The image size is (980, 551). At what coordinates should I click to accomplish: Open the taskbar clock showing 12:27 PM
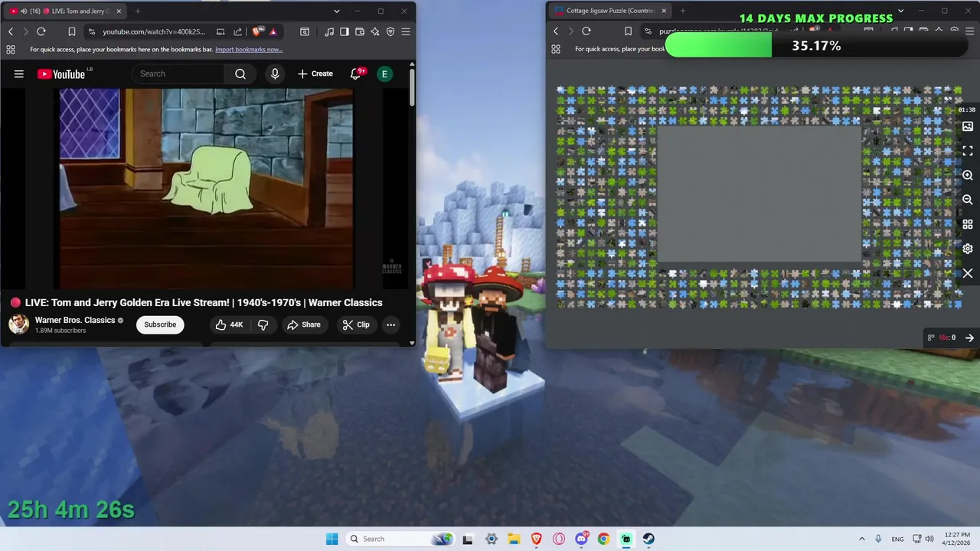(x=957, y=539)
